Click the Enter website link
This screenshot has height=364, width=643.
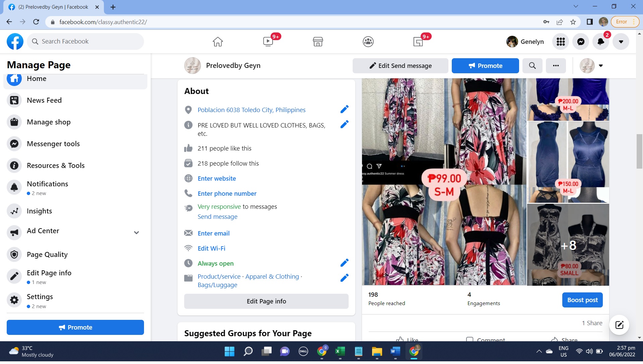tap(216, 179)
